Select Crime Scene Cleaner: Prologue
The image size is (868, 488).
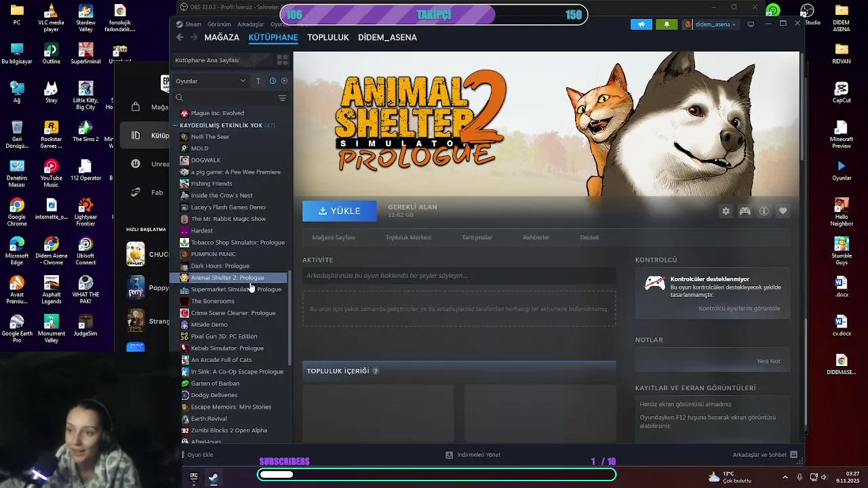point(229,313)
